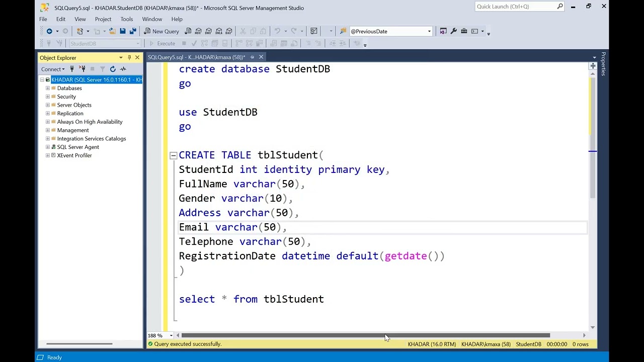Viewport: 644px width, 362px height.
Task: Open the Toolbox briefcase icon
Action: click(464, 31)
